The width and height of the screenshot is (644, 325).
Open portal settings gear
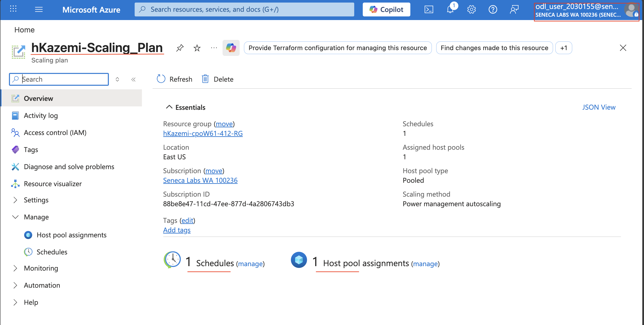tap(472, 10)
